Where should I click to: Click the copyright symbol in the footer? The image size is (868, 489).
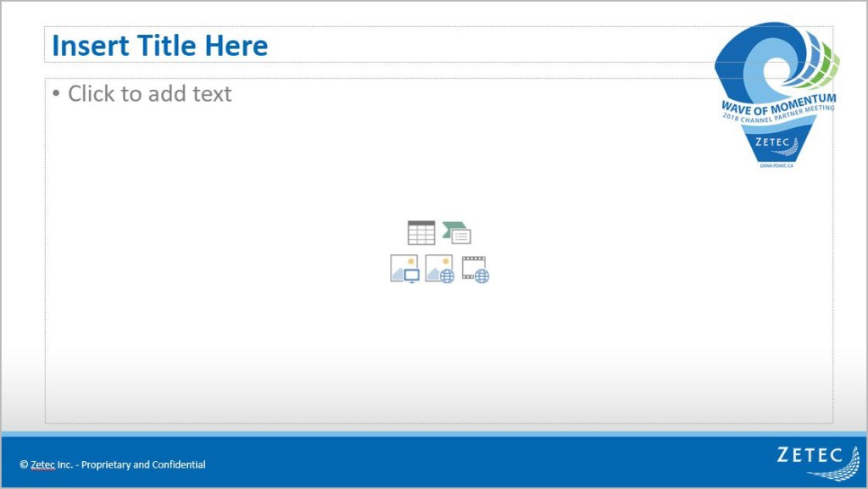pos(24,464)
